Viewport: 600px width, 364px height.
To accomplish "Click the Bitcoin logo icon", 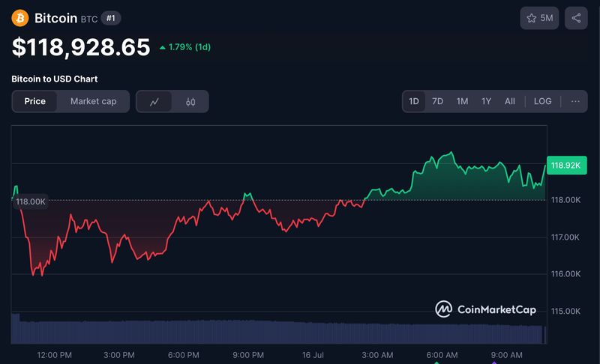I will (x=20, y=18).
